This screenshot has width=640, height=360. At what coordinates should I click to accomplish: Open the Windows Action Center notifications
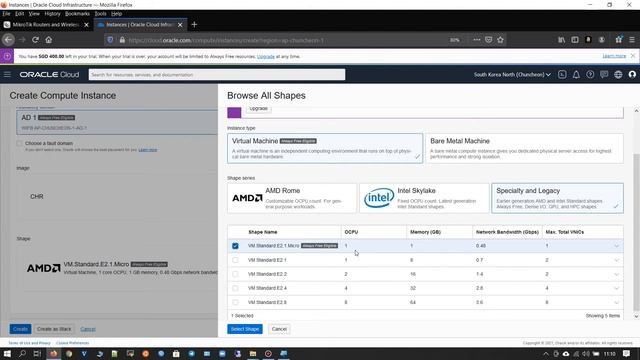[627, 353]
